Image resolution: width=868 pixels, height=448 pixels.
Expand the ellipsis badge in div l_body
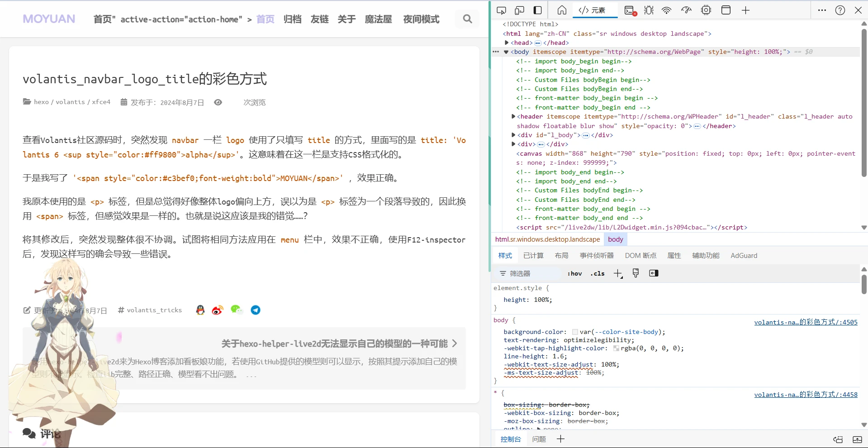[586, 135]
